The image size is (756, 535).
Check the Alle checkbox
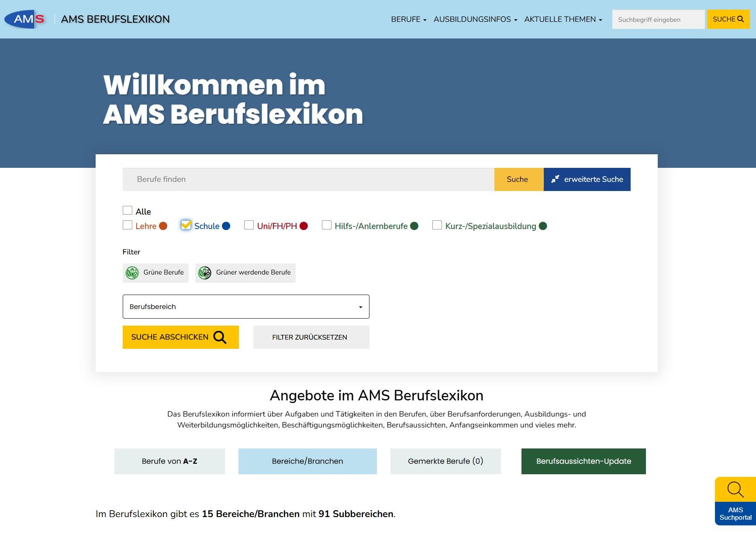point(128,210)
